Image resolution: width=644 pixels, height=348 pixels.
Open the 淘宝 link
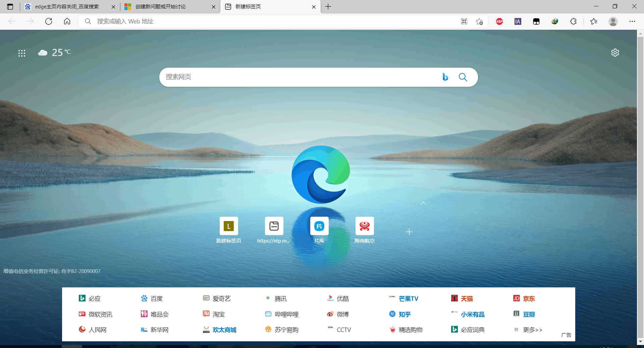click(214, 314)
